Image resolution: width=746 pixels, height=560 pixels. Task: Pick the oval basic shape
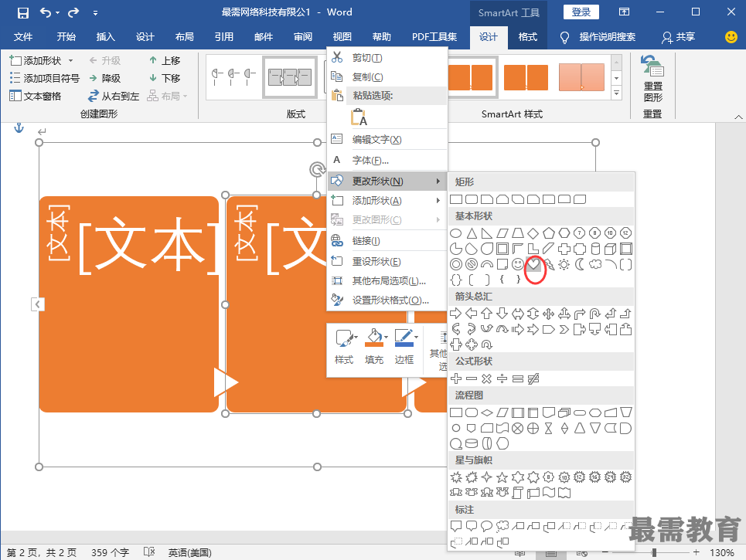pyautogui.click(x=456, y=233)
